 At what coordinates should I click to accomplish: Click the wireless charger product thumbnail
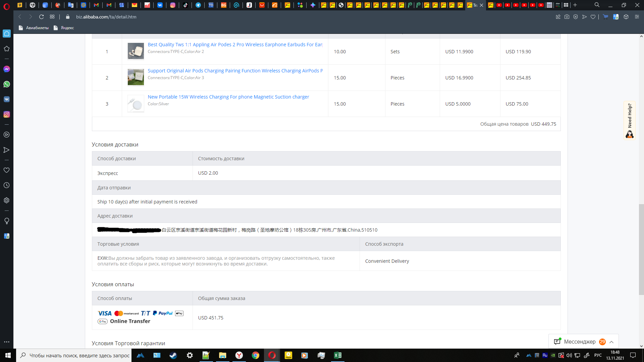tap(136, 104)
